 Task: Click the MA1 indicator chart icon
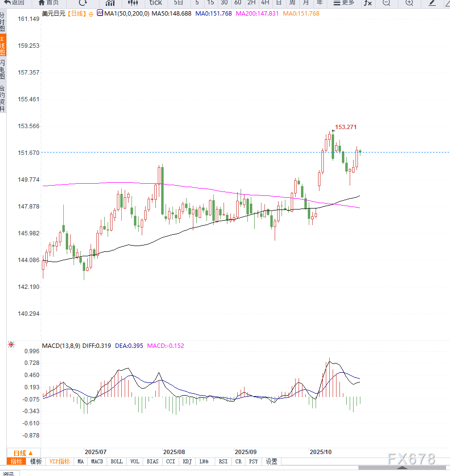tap(100, 13)
